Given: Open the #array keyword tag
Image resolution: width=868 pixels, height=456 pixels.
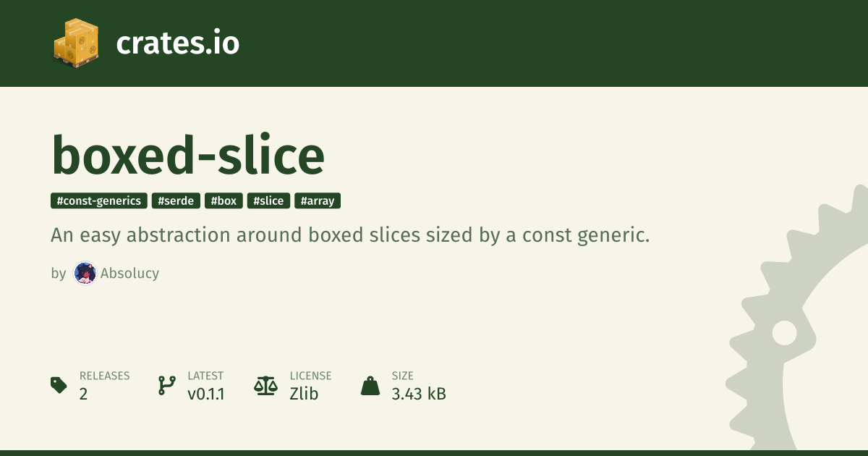Looking at the screenshot, I should pos(318,201).
